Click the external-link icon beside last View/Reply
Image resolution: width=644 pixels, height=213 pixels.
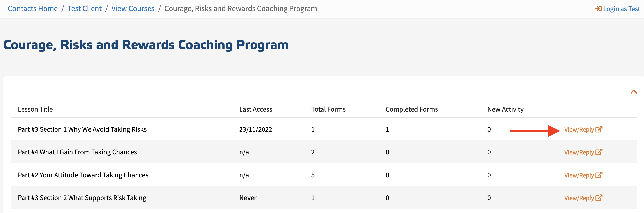click(x=599, y=198)
